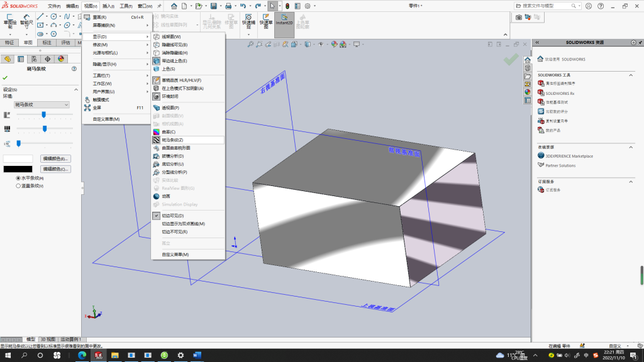The height and width of the screenshot is (362, 644).
Task: Collapse the 设定(S) section
Action: click(76, 89)
